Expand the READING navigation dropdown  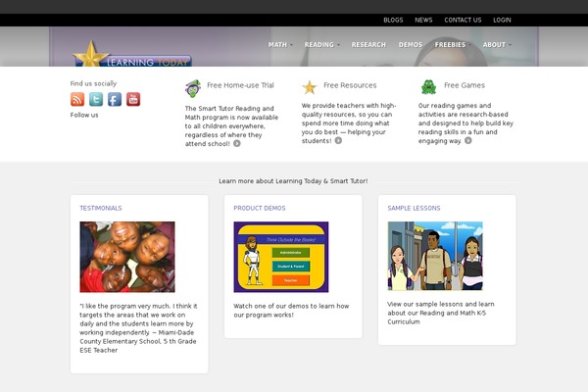[x=322, y=45]
